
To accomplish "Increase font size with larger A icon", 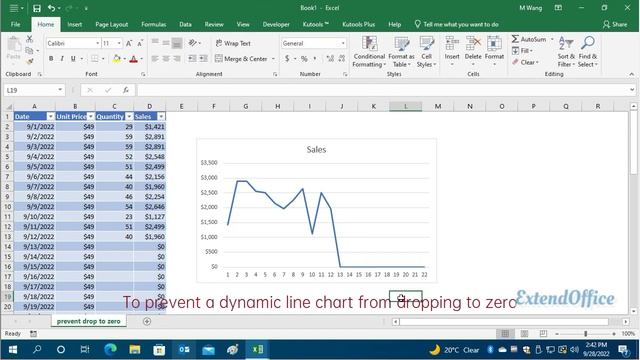I will tap(129, 43).
